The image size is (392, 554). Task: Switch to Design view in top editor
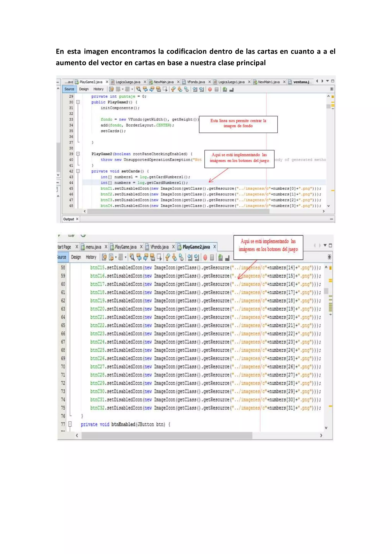(84, 89)
